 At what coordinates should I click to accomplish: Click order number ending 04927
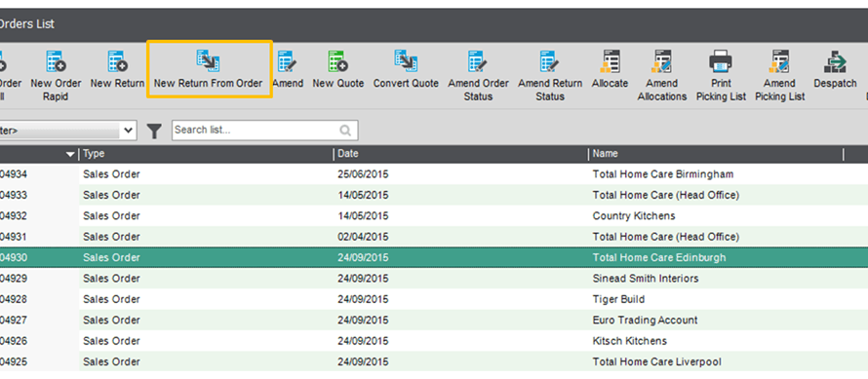pos(14,321)
